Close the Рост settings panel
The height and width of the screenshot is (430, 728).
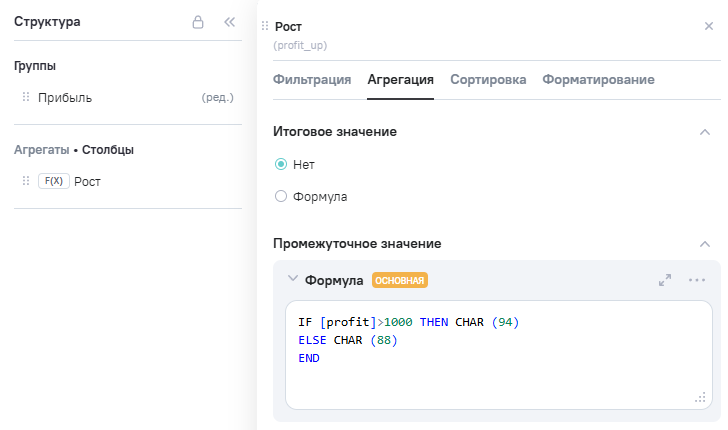pos(709,26)
